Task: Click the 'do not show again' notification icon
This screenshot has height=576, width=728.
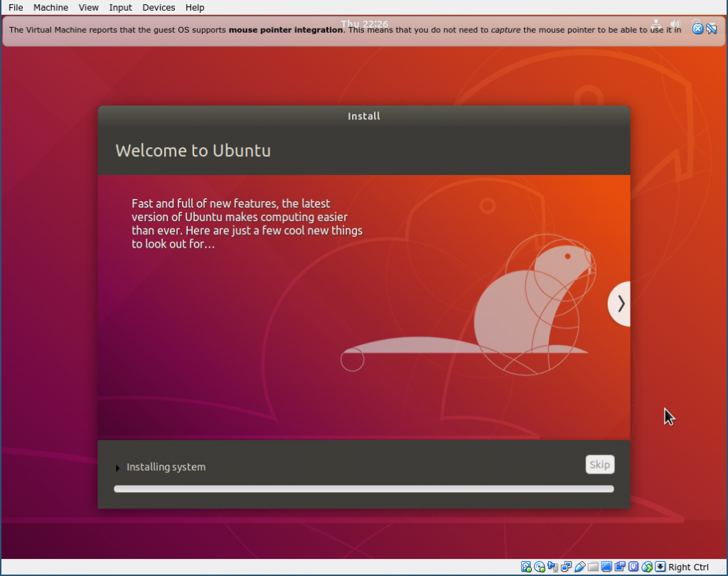Action: click(712, 28)
